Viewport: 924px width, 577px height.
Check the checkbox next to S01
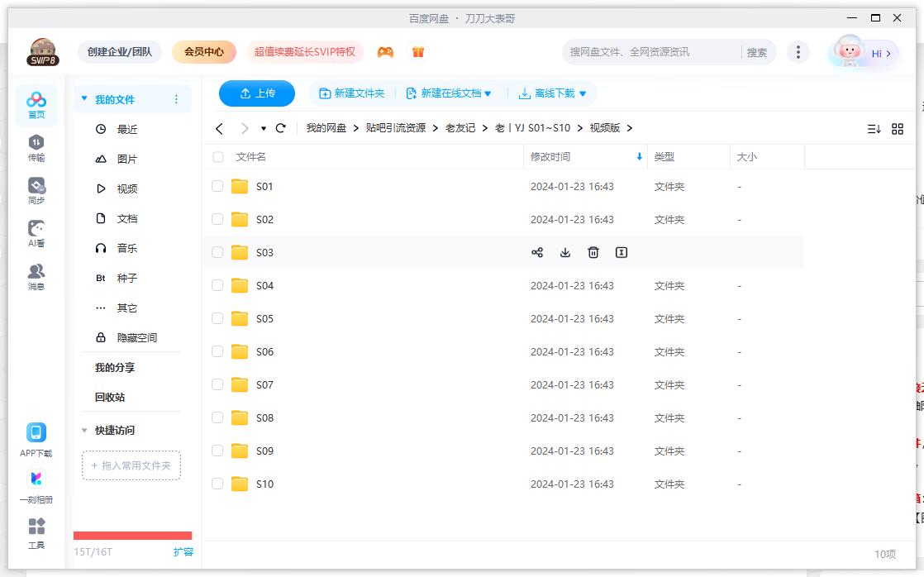(x=217, y=186)
